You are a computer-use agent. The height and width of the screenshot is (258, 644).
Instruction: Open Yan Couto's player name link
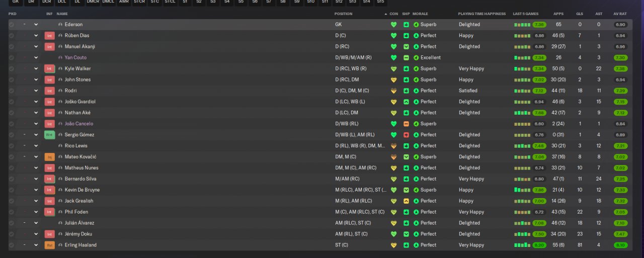(75, 58)
